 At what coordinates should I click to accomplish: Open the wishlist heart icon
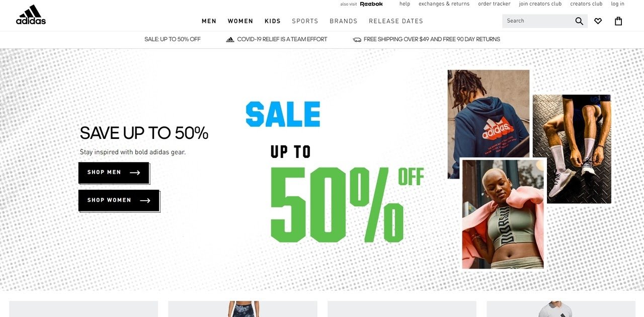pyautogui.click(x=598, y=21)
